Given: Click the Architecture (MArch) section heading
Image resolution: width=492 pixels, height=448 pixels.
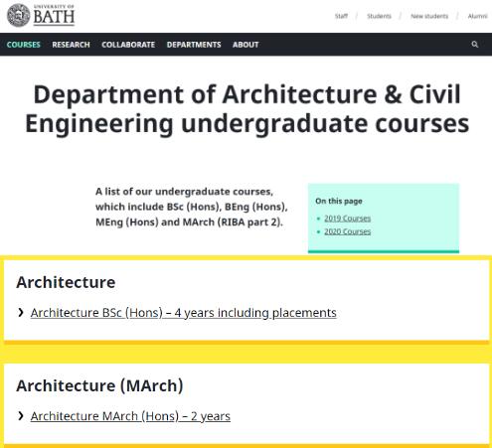Looking at the screenshot, I should pos(99,385).
